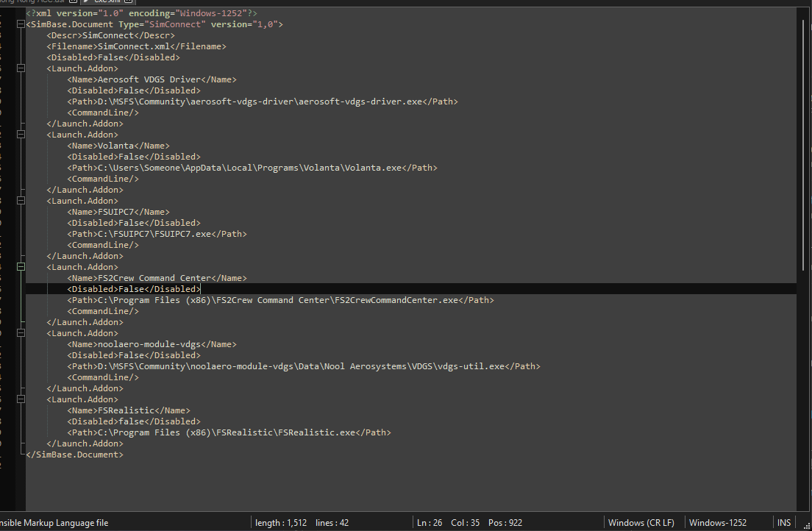Collapse Launch.Addon block above Aerosoft VDGS Driver
The width and height of the screenshot is (812, 531).
click(x=21, y=68)
